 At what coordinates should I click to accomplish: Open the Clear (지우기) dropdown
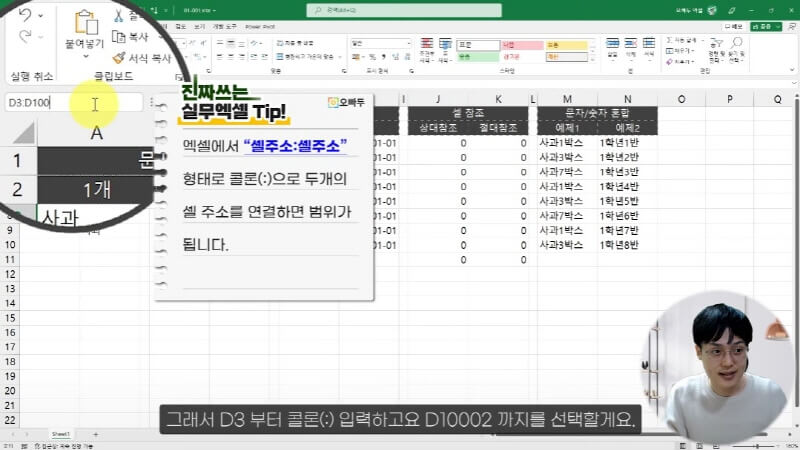(680, 62)
